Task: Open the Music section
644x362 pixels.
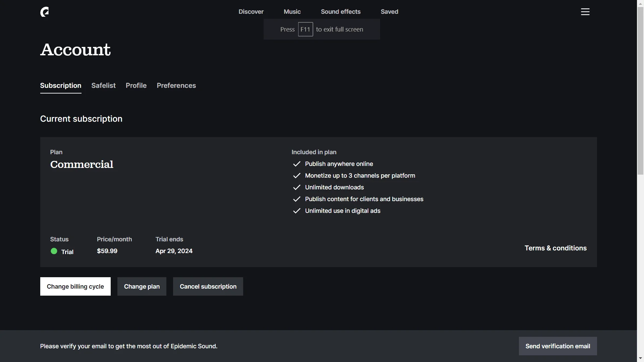Action: point(292,12)
